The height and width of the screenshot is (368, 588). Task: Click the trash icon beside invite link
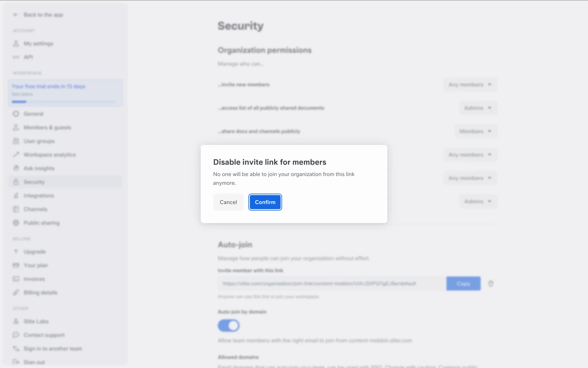pos(491,284)
